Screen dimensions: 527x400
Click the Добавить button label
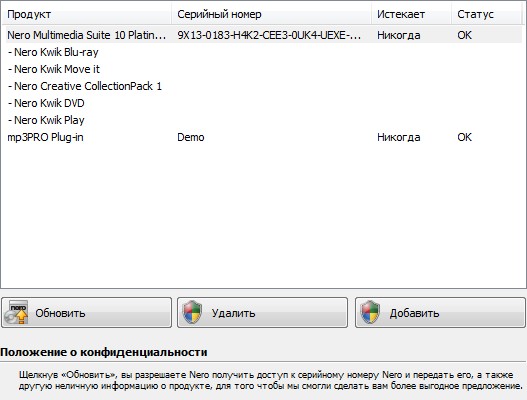pos(414,313)
